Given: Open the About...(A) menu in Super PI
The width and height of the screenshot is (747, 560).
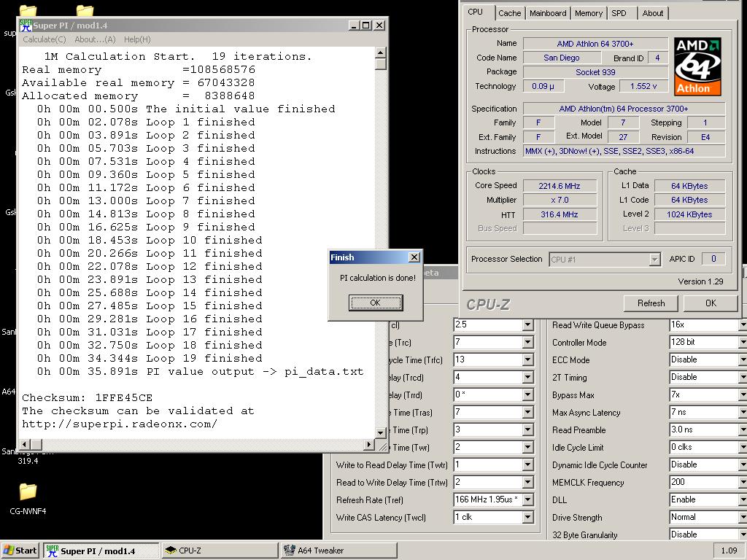Looking at the screenshot, I should coord(95,39).
